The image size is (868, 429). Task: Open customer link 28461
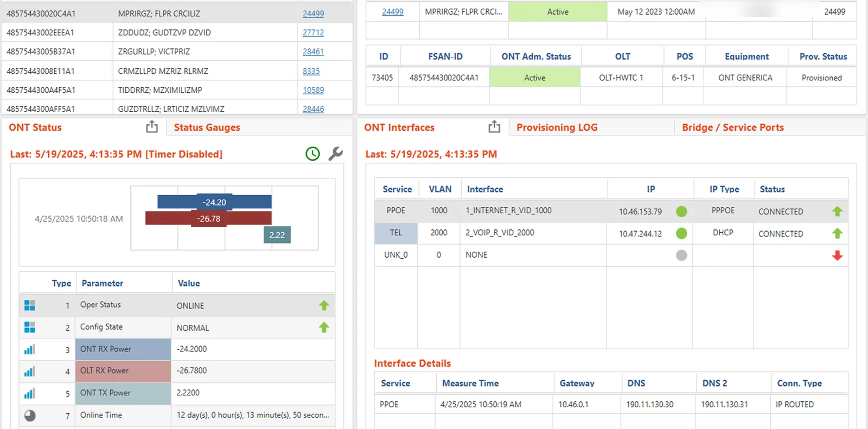point(313,52)
